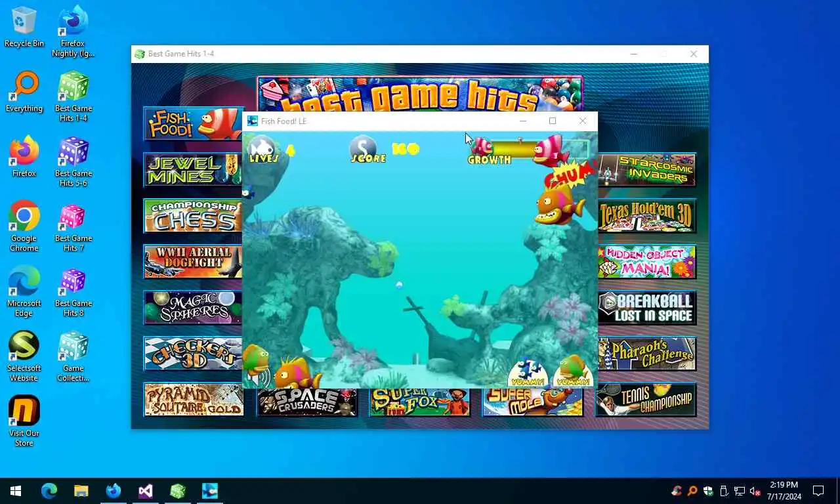Click the blue fish Yummy bubble
The width and height of the screenshot is (840, 504).
tap(528, 372)
